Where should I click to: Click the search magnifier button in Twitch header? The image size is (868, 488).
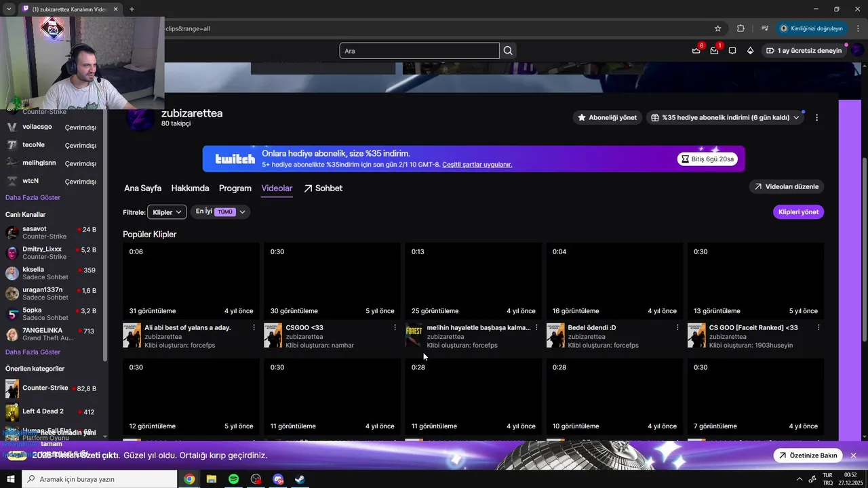click(x=508, y=51)
